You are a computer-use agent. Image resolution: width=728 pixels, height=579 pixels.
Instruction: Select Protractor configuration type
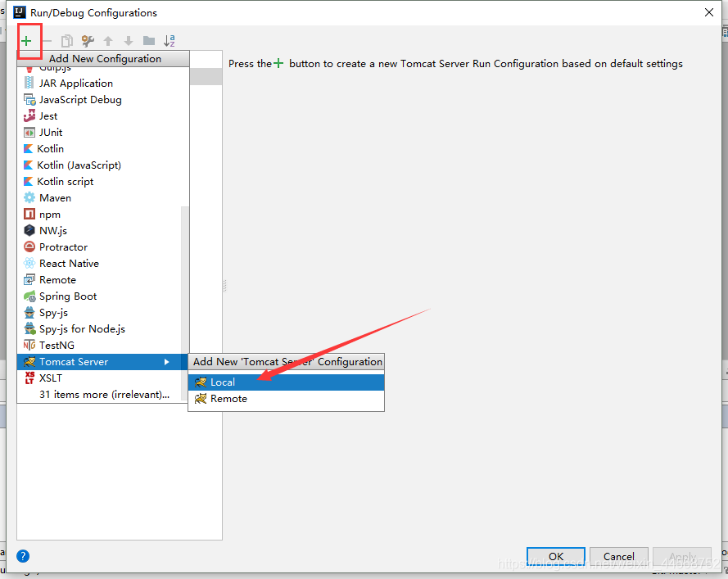click(99, 247)
